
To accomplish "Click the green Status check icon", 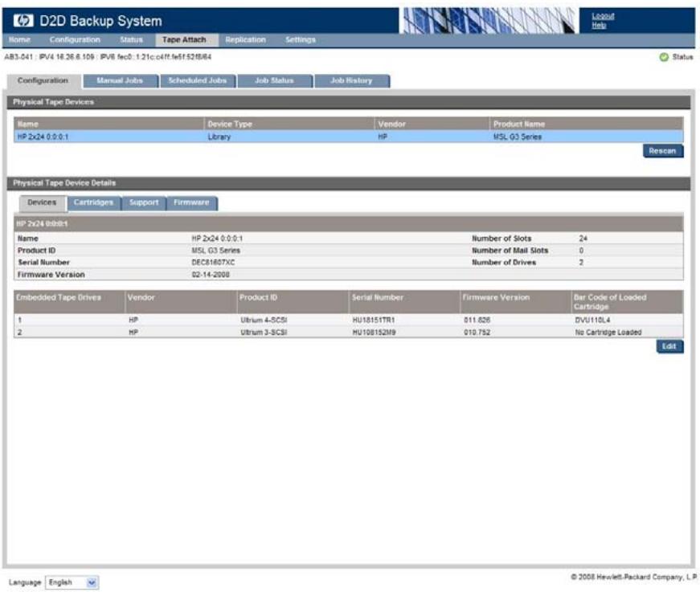I will click(x=664, y=57).
